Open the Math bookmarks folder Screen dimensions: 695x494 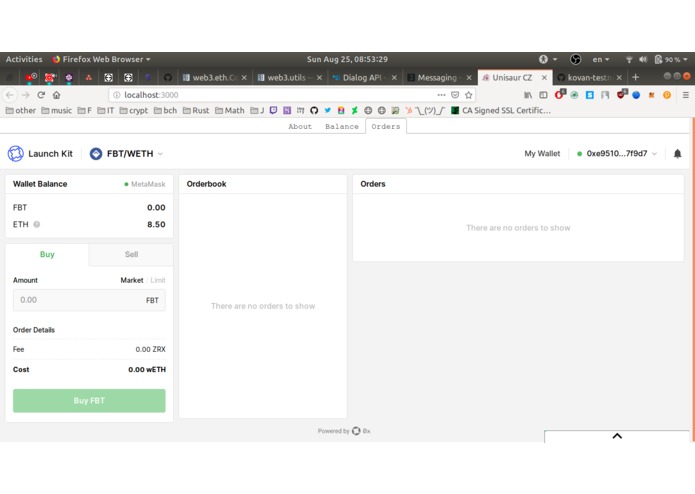tap(230, 110)
